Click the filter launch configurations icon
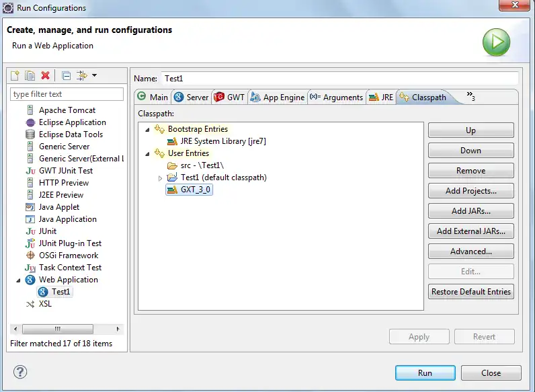 coord(82,75)
